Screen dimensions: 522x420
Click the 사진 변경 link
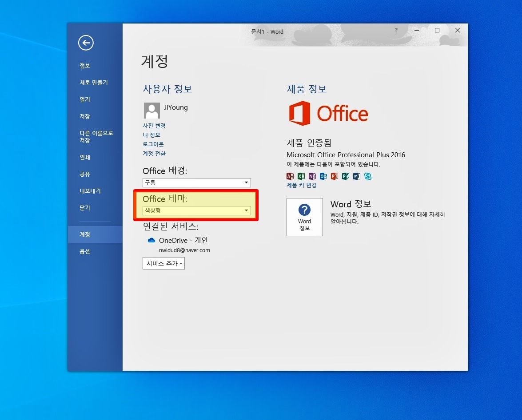coord(154,126)
